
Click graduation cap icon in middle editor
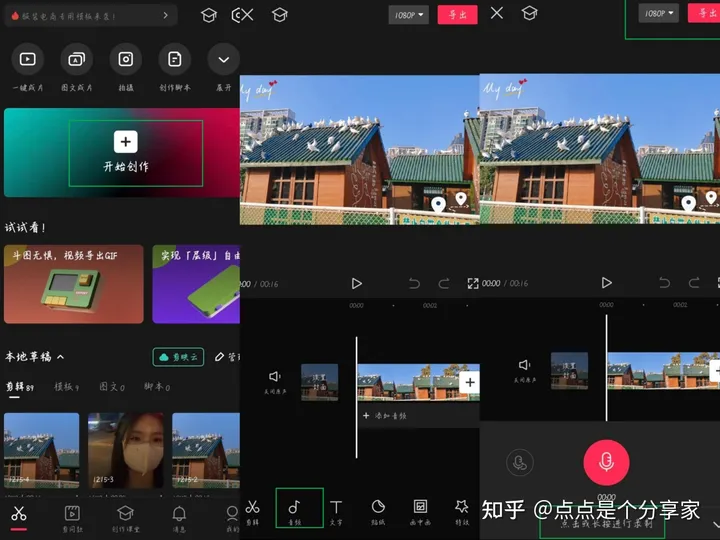pyautogui.click(x=280, y=15)
